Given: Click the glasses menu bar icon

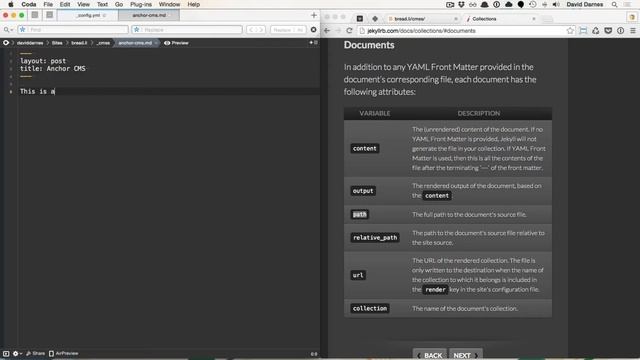Looking at the screenshot, I should tap(473, 4).
